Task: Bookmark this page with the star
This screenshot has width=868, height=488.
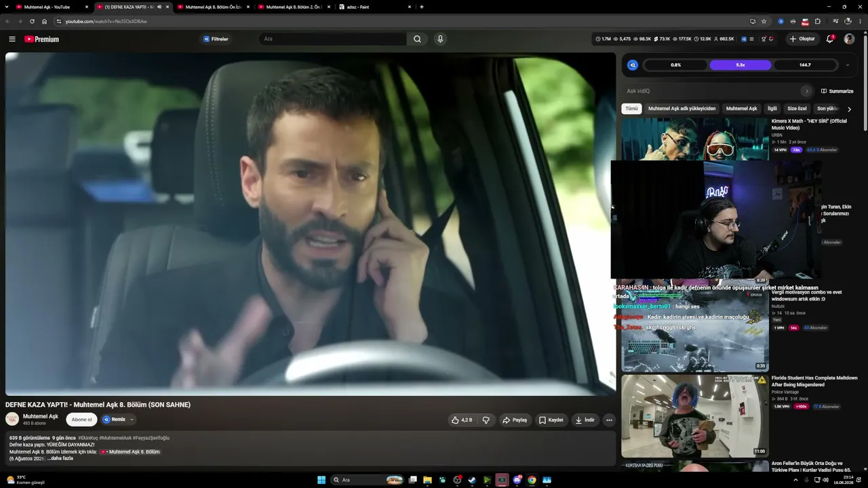Action: click(764, 21)
